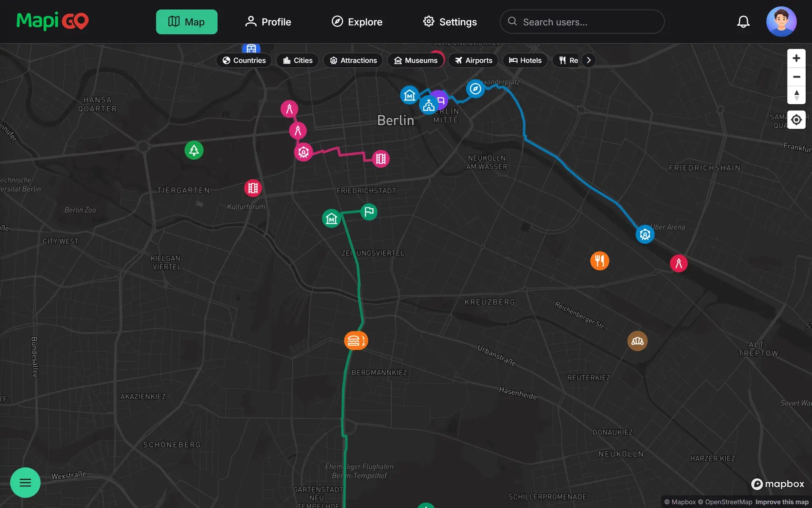Filter map by Hotels

point(525,61)
